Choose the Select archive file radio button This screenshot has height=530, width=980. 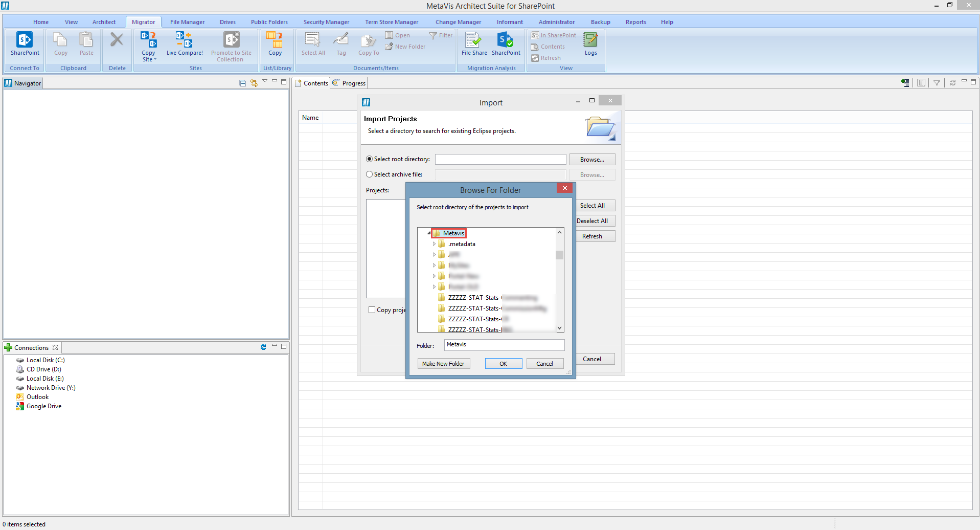369,174
